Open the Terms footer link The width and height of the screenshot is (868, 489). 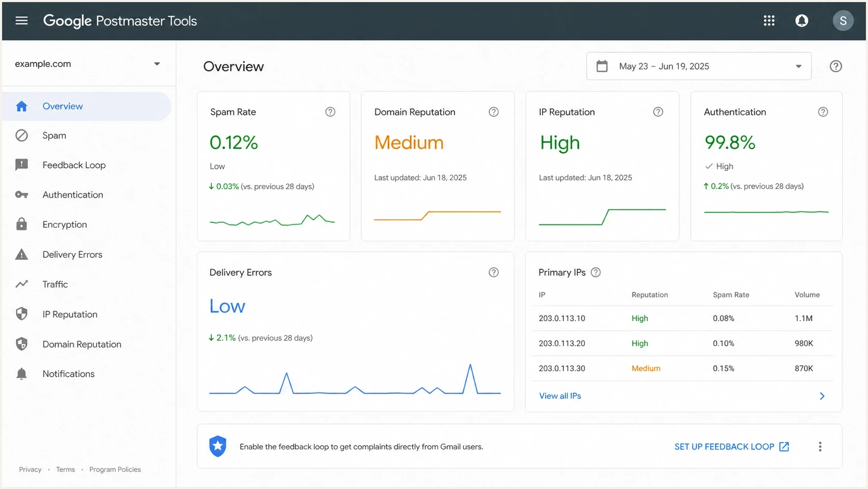65,469
